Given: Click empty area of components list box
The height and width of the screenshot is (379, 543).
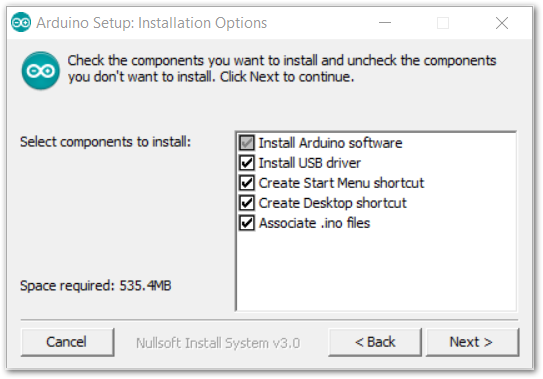Looking at the screenshot, I should [376, 270].
